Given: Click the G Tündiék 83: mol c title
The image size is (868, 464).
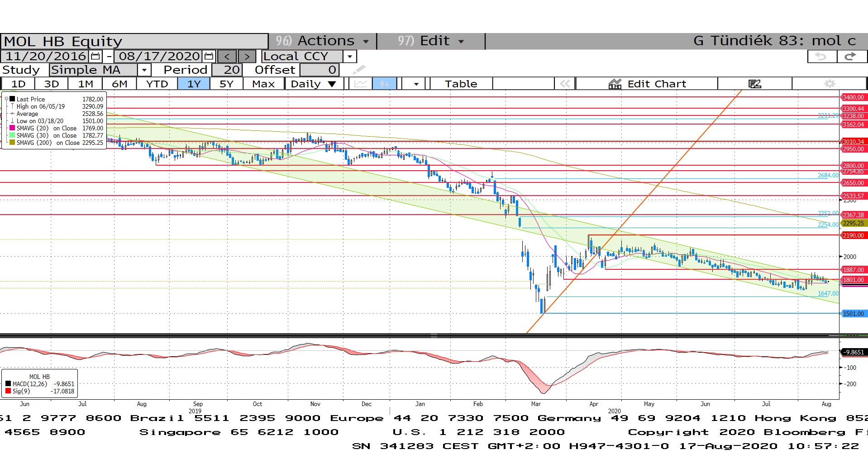Looking at the screenshot, I should click(774, 41).
